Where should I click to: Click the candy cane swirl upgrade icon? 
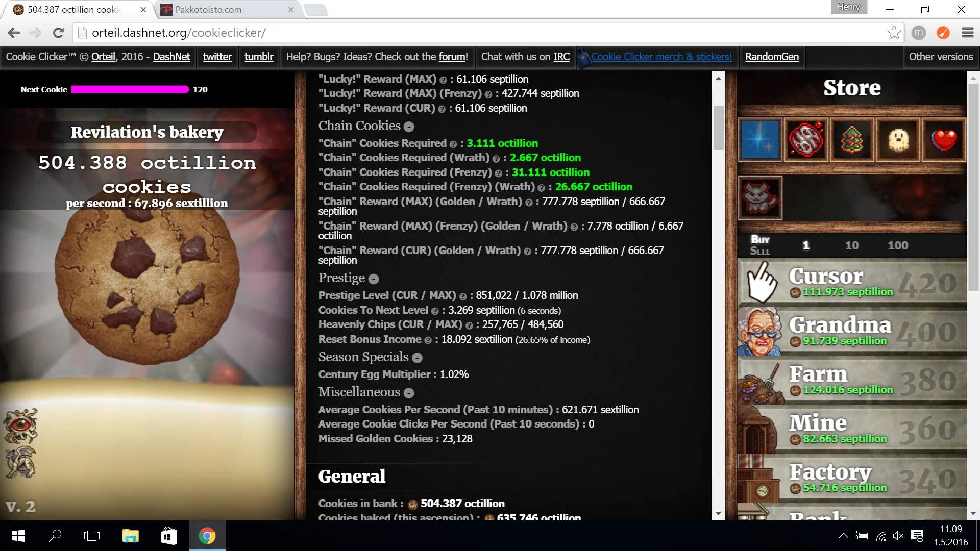coord(806,139)
